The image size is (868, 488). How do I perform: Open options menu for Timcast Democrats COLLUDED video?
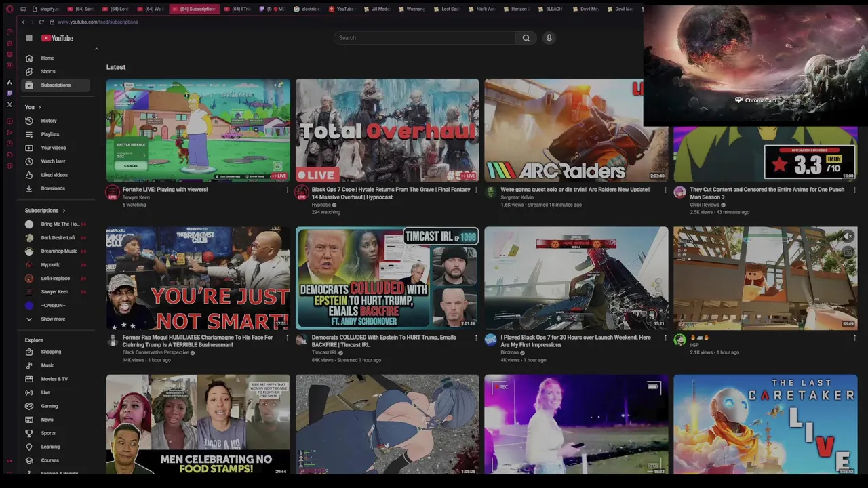(x=476, y=338)
